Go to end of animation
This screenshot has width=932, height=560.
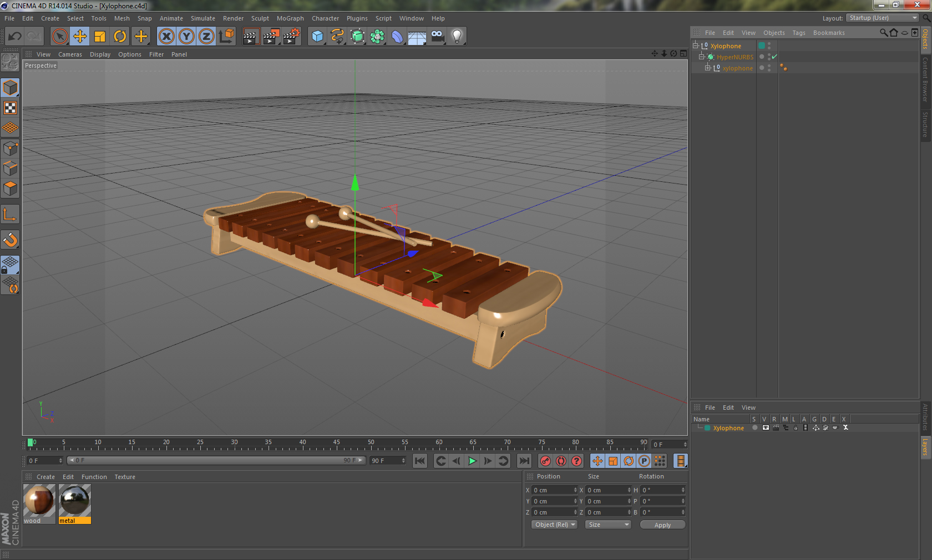(x=524, y=461)
